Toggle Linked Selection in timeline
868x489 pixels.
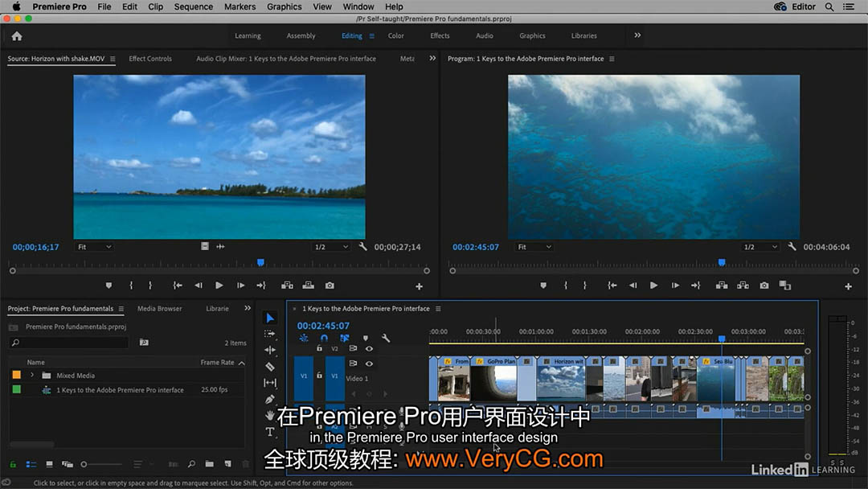(x=344, y=338)
